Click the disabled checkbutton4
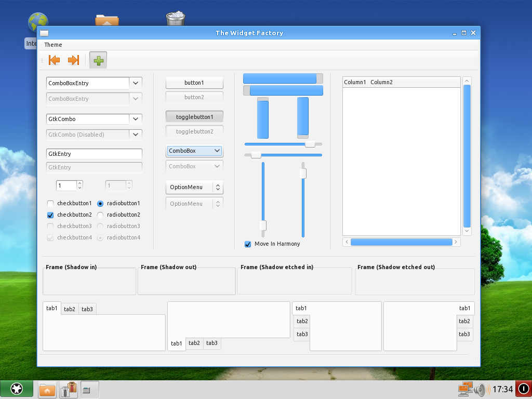Viewport: 532px width, 399px height. [50, 238]
